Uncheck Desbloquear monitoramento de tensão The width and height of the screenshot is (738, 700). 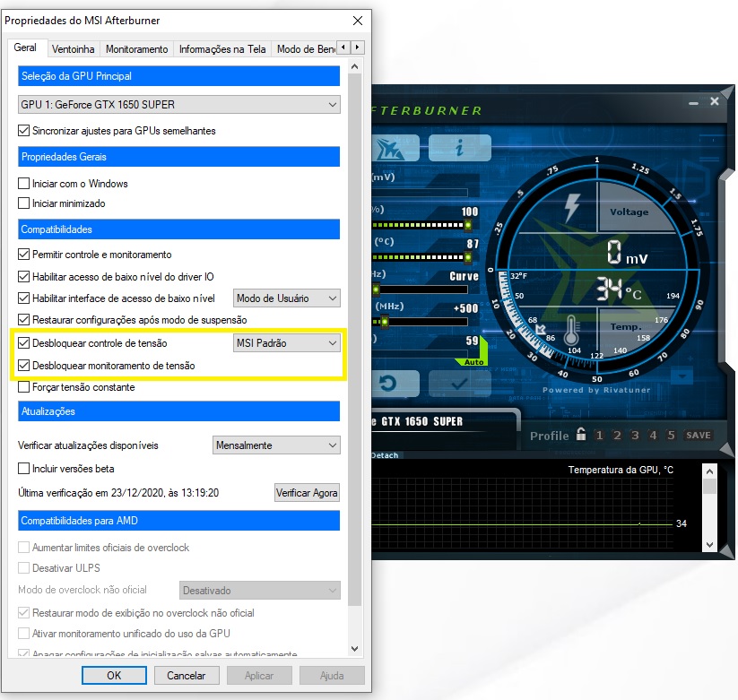click(23, 366)
